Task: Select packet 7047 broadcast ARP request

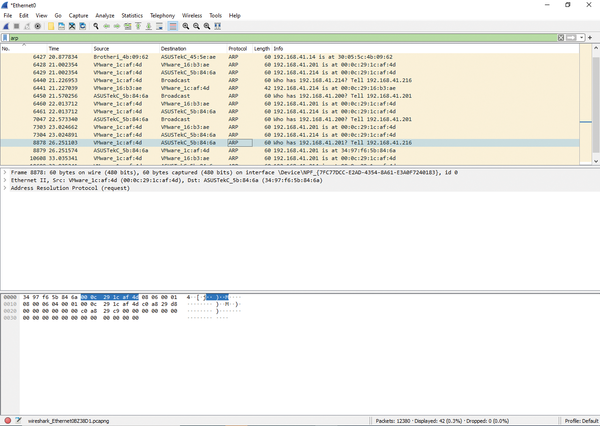Action: [x=290, y=119]
